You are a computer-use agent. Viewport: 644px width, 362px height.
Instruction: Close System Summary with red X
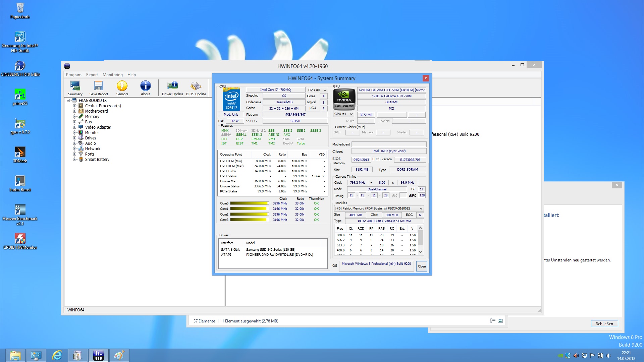426,78
